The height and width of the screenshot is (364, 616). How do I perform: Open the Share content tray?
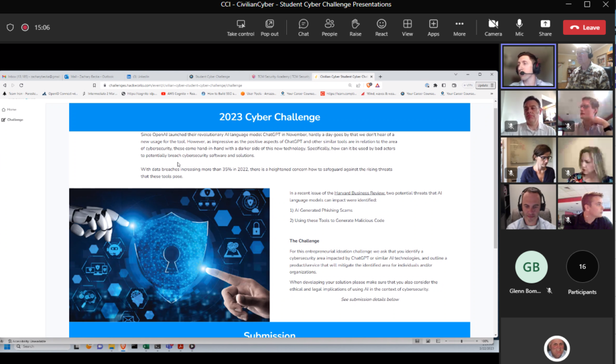pyautogui.click(x=545, y=28)
